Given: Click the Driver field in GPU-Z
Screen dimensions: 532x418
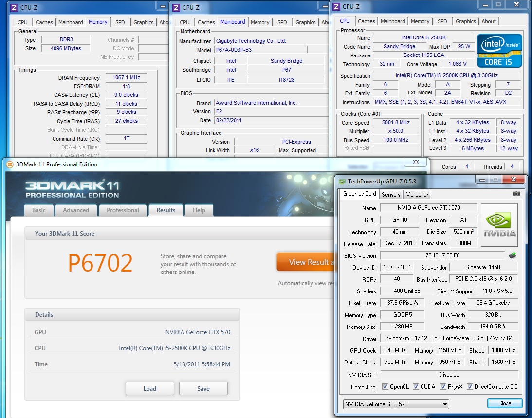Looking at the screenshot, I should point(449,338).
